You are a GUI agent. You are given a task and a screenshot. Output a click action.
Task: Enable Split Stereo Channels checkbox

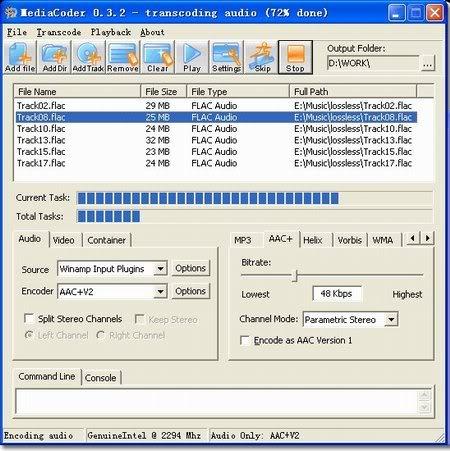coord(29,319)
